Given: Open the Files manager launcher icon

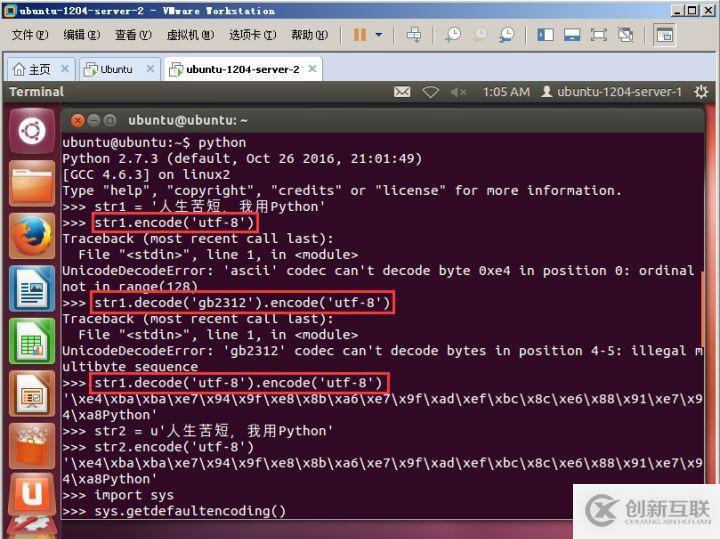Looking at the screenshot, I should tap(32, 184).
